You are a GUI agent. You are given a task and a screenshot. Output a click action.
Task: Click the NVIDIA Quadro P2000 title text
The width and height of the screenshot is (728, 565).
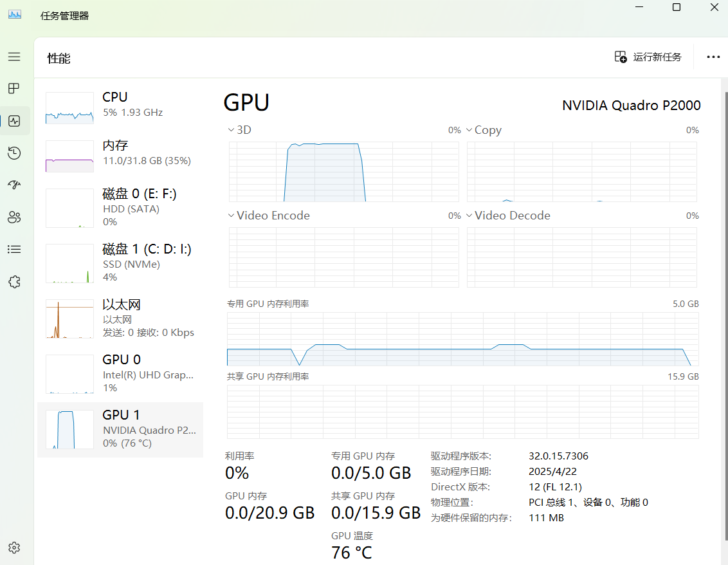(631, 106)
